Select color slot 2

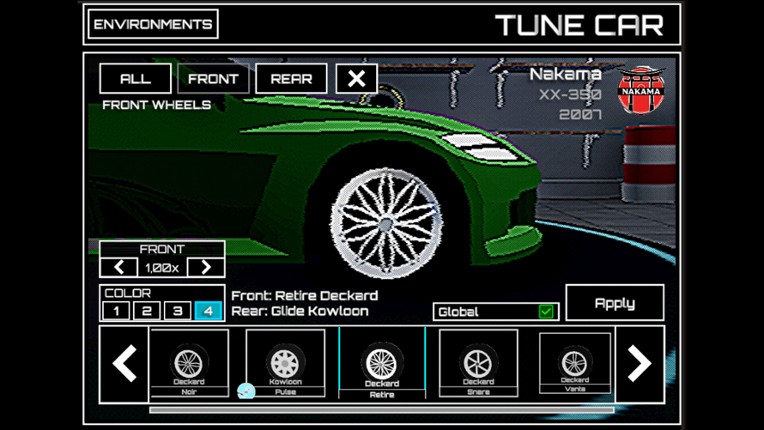point(147,312)
